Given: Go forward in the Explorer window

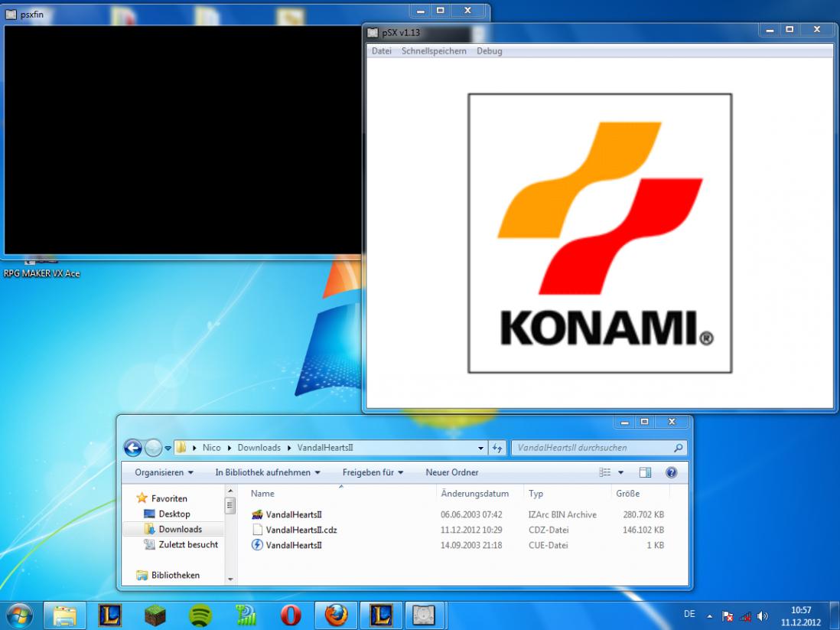Looking at the screenshot, I should tap(153, 447).
